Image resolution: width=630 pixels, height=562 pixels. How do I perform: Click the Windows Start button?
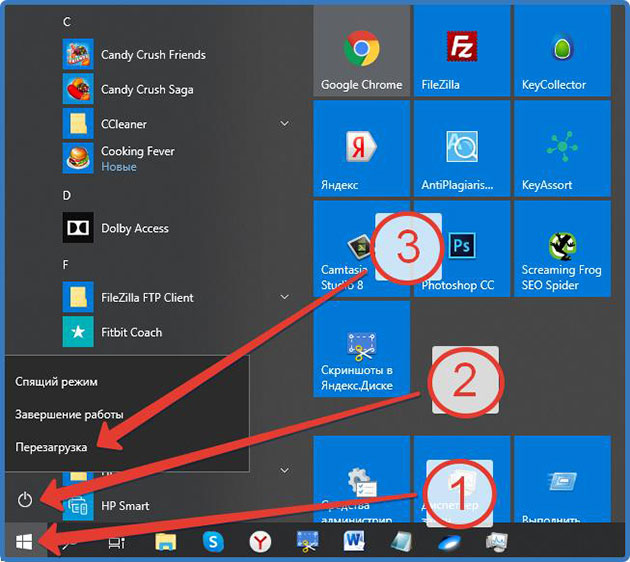coord(24,542)
